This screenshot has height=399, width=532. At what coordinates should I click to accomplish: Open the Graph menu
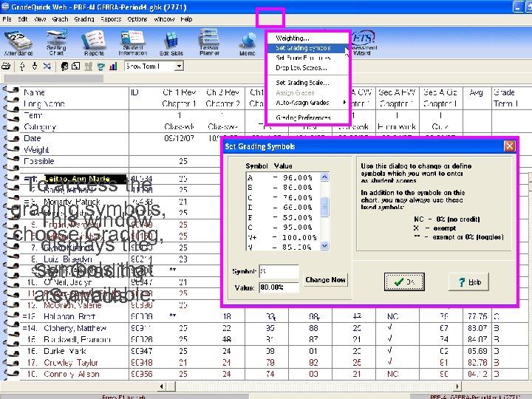[x=60, y=19]
